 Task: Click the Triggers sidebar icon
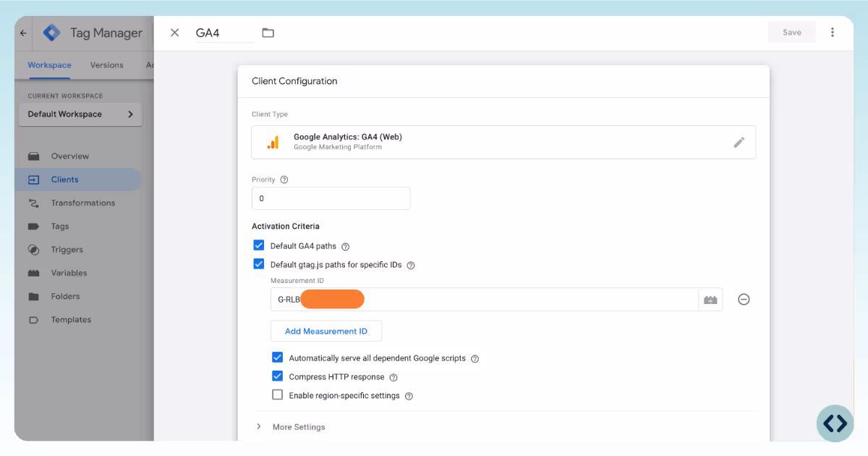(x=33, y=250)
